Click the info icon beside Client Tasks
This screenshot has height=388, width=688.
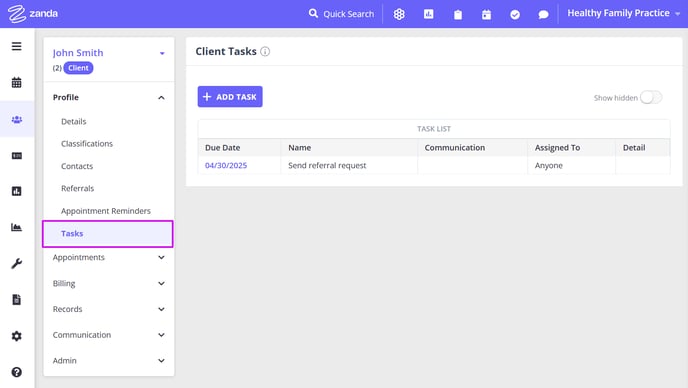click(265, 51)
